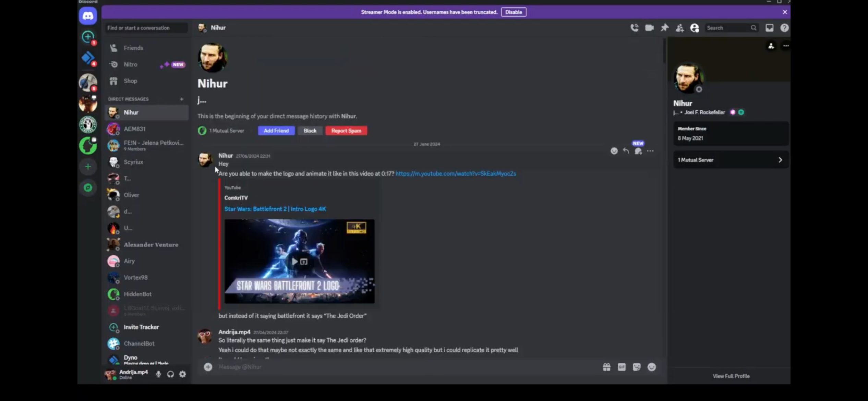Open the Star Wars: Battlefront 2 video title link
Screen dimensions: 868x401
[275, 209]
